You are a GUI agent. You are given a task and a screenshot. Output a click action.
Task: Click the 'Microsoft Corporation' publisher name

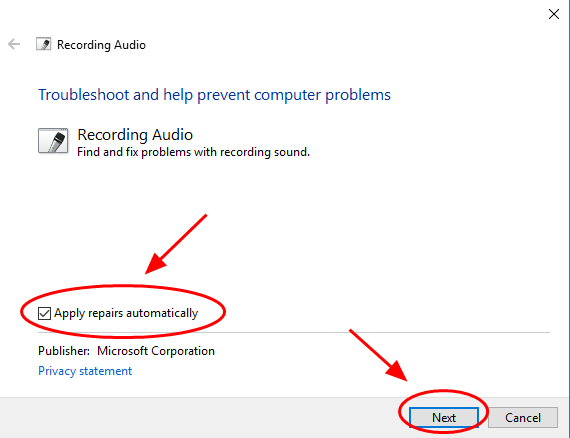[x=156, y=351]
